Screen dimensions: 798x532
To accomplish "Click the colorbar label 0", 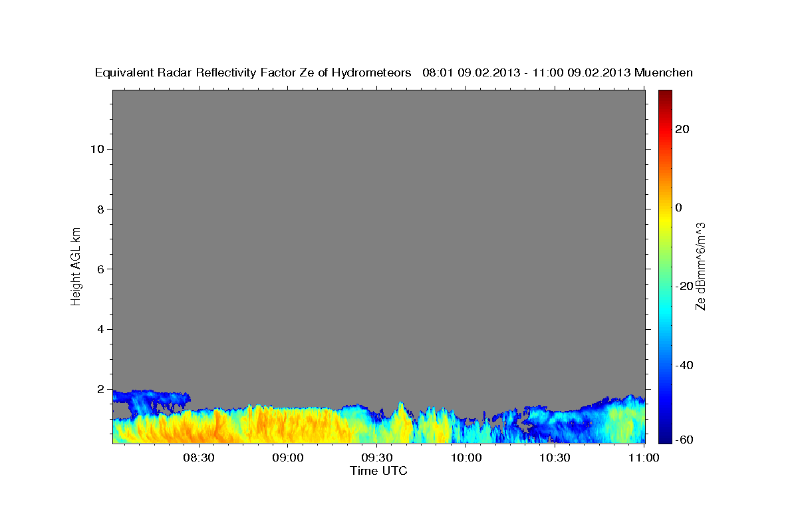I will [x=679, y=207].
